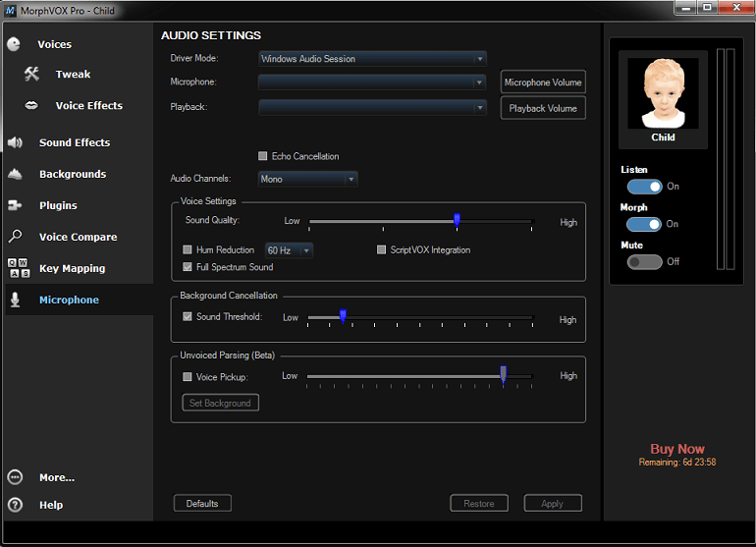
Task: Click the MorphVOX logo in title bar
Action: pos(10,10)
